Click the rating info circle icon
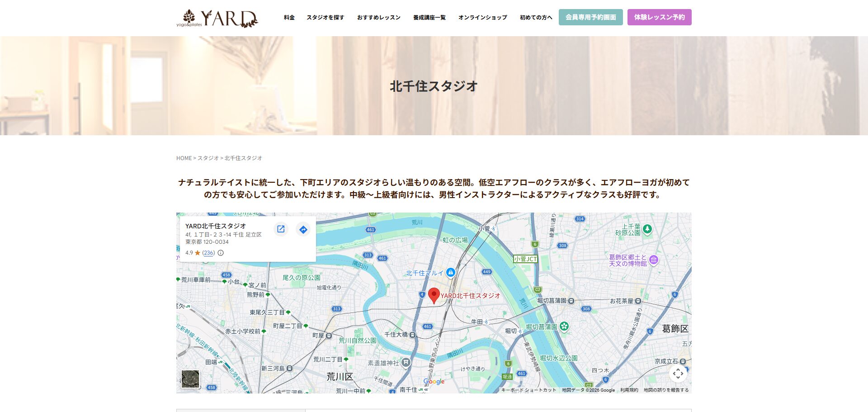This screenshot has height=412, width=868. 221,253
